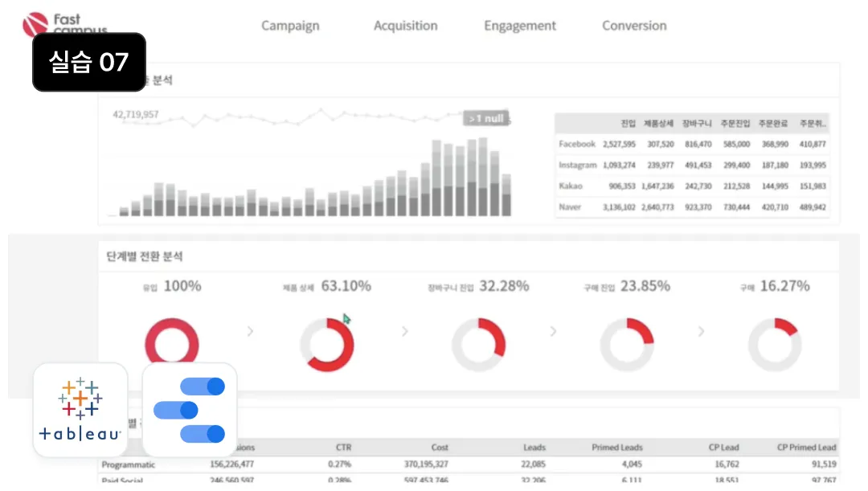This screenshot has height=491, width=868.
Task: Click the 16.27% donut chart
Action: (x=775, y=344)
